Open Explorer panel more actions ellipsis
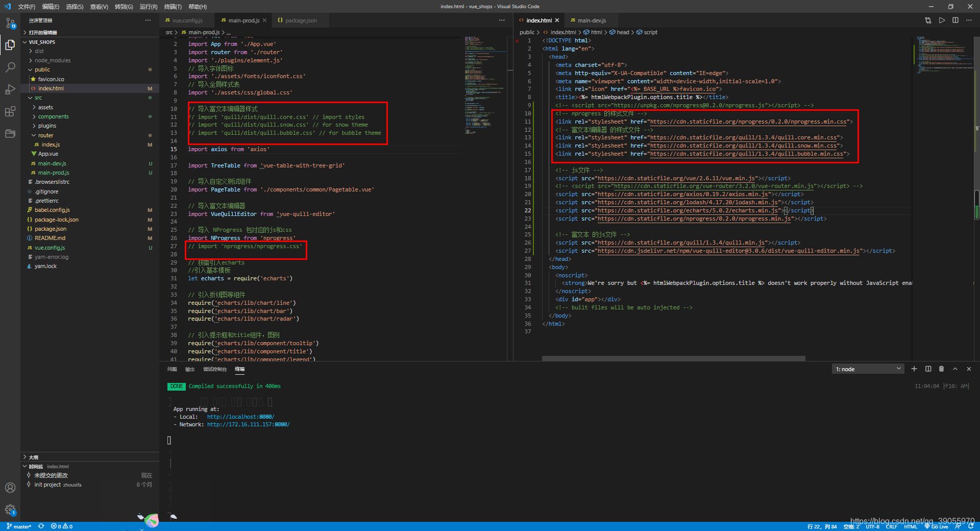 [148, 20]
